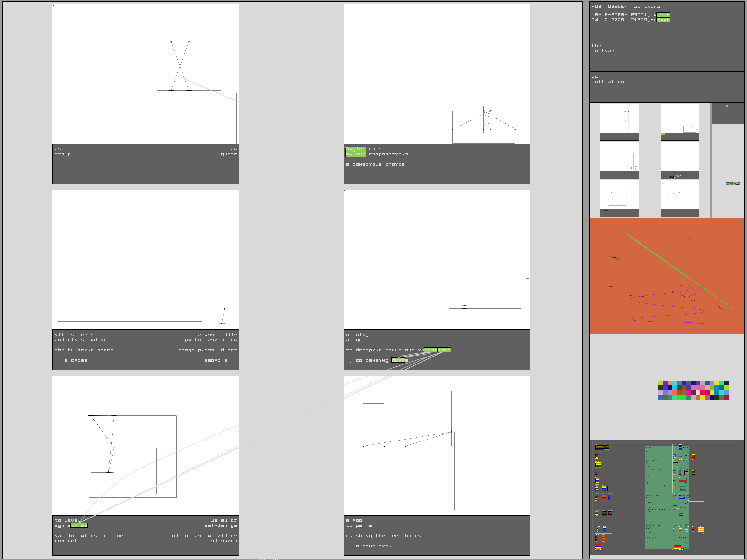The width and height of the screenshot is (747, 560).
Task: Click highlighted "dusts" in condensing line
Action: [399, 360]
